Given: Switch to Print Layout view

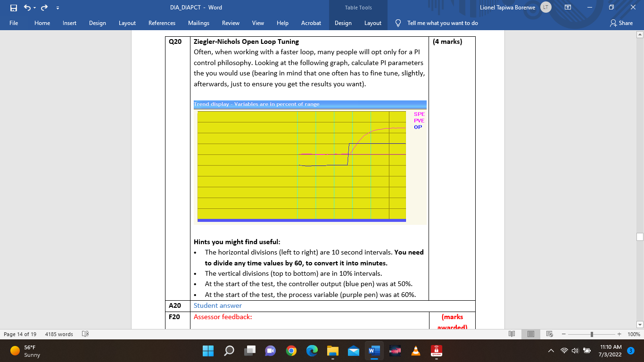Looking at the screenshot, I should [530, 334].
